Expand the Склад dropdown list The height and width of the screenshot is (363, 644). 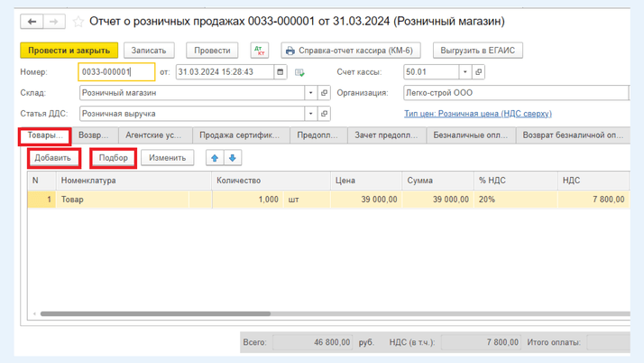coord(311,93)
